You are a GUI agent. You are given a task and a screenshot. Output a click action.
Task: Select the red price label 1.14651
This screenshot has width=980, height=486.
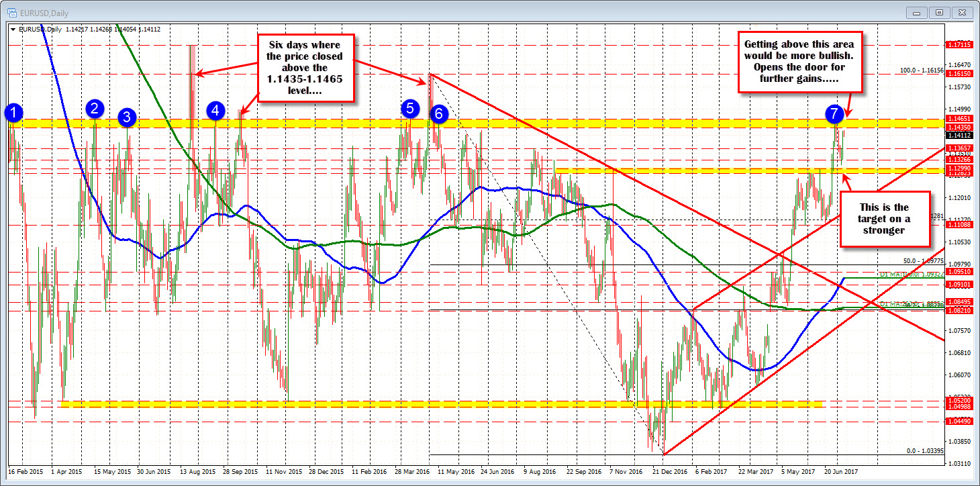[958, 118]
